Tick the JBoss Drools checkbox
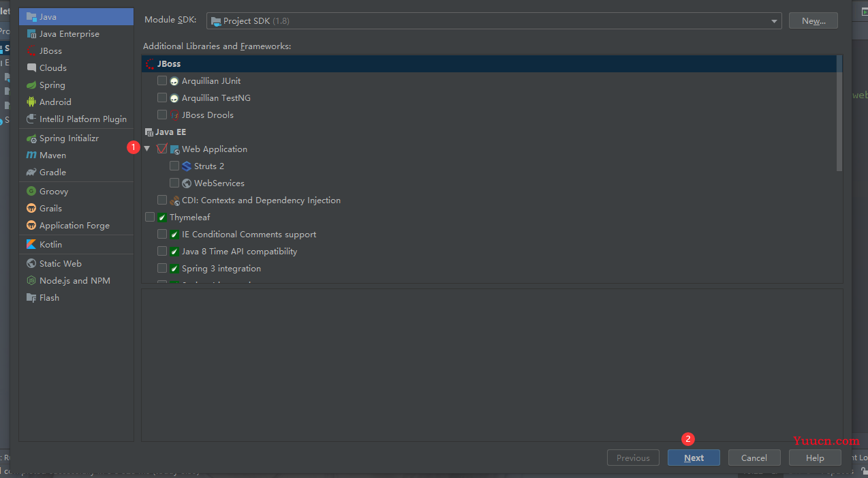 [x=162, y=115]
